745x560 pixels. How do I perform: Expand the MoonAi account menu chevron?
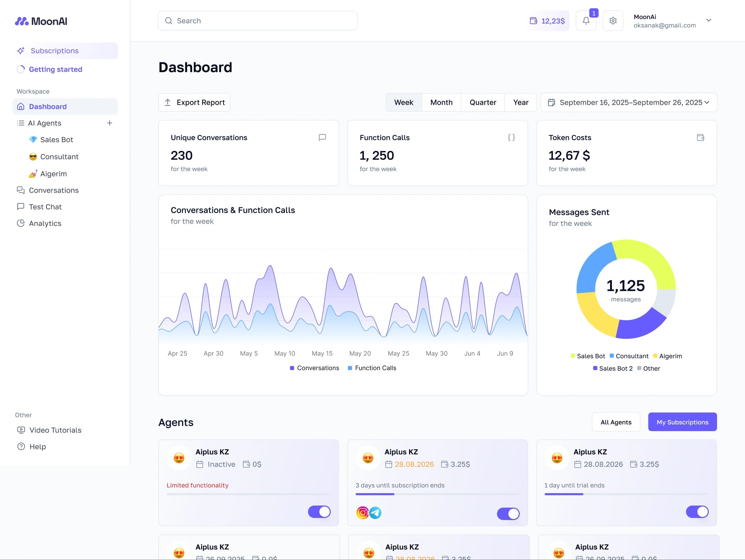pos(709,20)
